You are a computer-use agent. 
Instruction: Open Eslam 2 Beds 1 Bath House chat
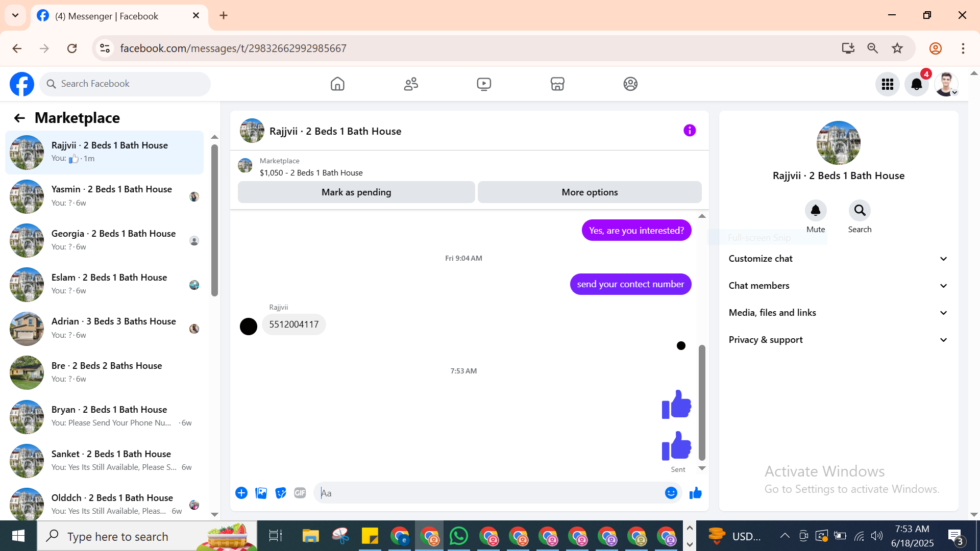104,284
